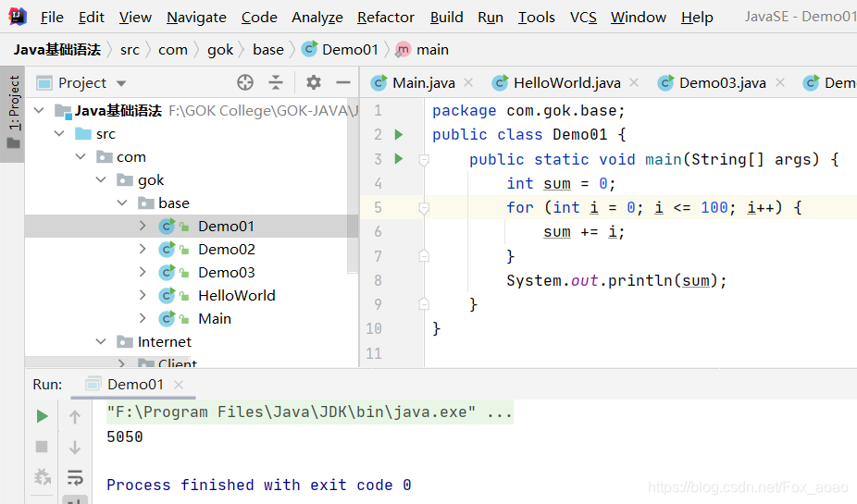Open the Build menu

click(x=446, y=18)
